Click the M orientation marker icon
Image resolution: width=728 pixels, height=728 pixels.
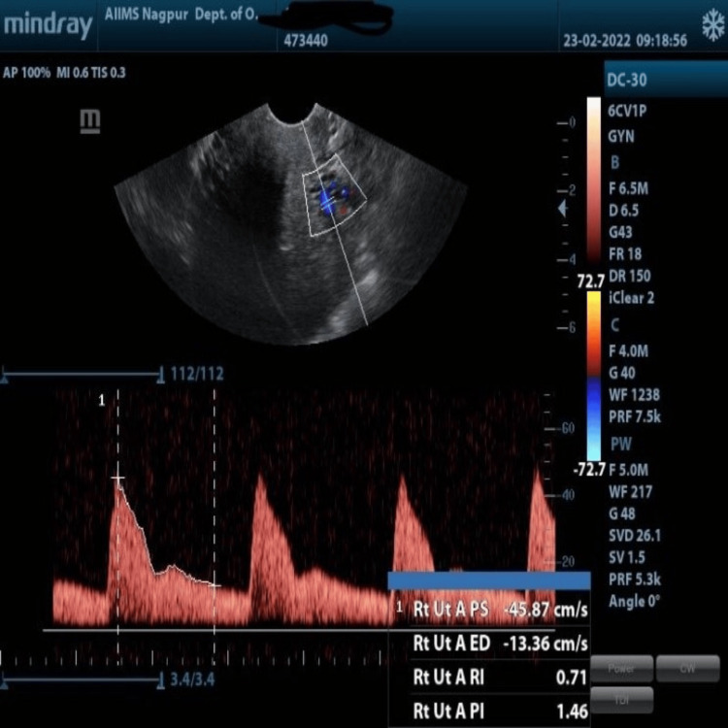pos(89,121)
